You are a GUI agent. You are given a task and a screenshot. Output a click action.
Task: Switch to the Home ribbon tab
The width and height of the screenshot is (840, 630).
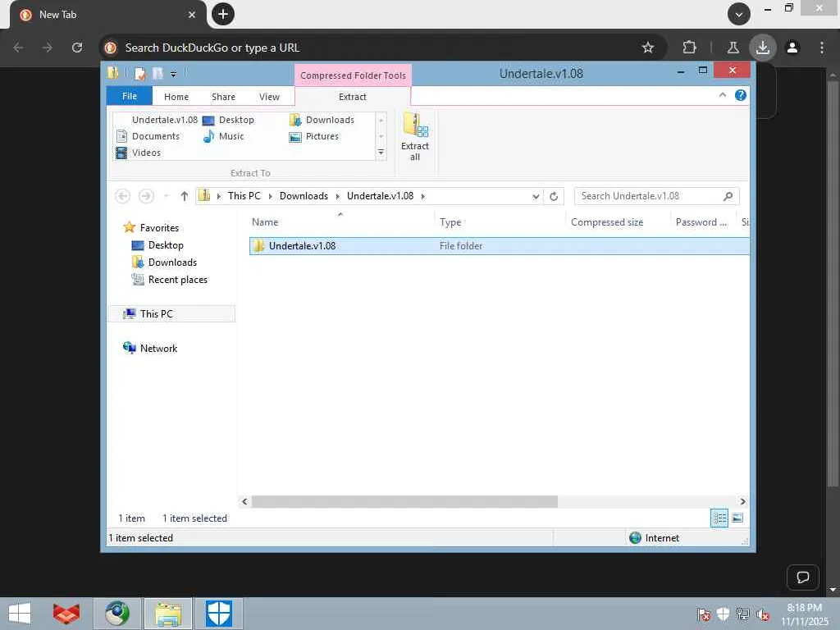[176, 97]
